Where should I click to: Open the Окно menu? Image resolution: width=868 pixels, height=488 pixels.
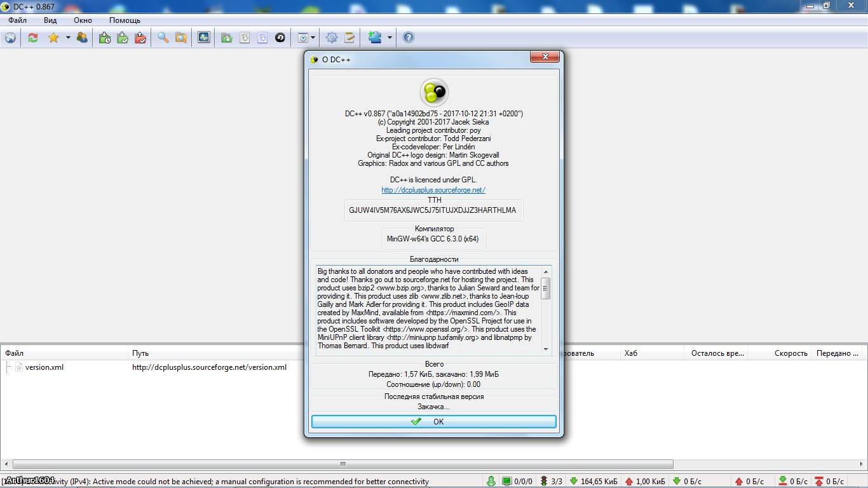click(x=83, y=20)
